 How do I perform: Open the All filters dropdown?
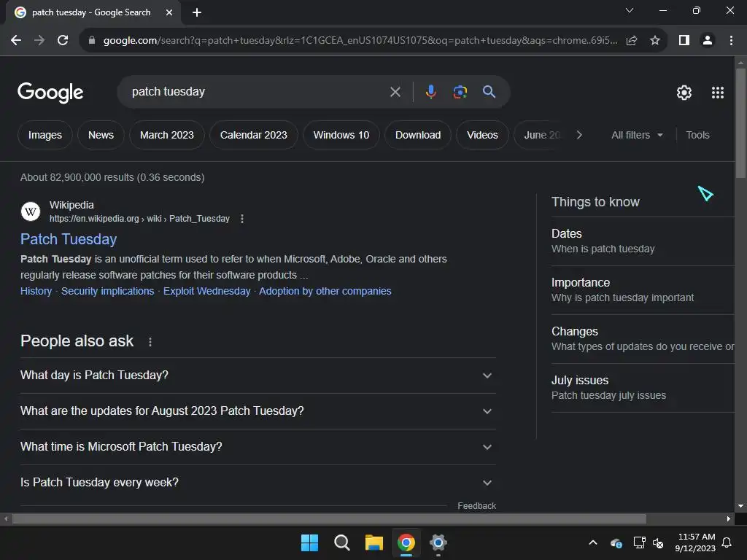point(637,135)
